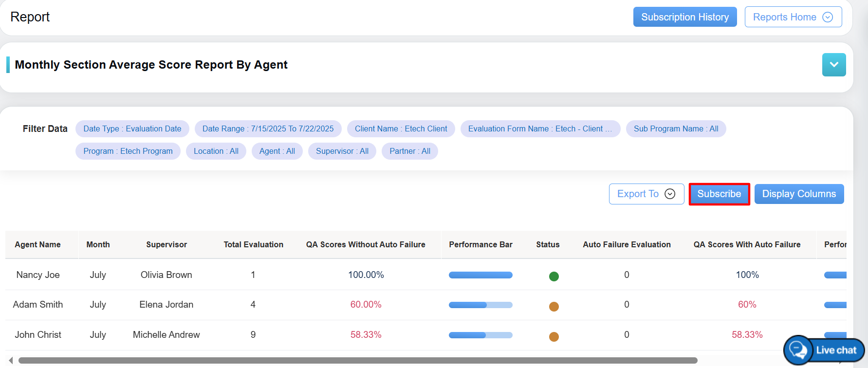This screenshot has width=868, height=368.
Task: Select the Client Name filter chip
Action: [401, 129]
